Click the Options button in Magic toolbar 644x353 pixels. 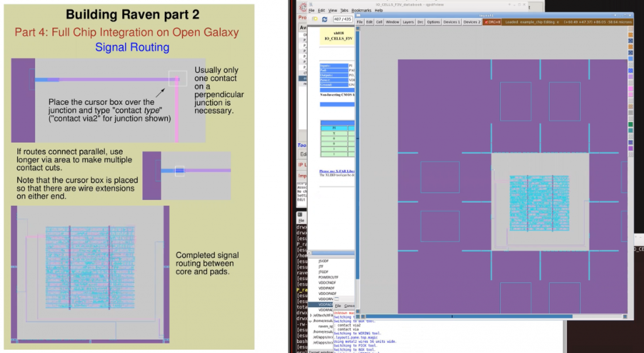pyautogui.click(x=433, y=22)
